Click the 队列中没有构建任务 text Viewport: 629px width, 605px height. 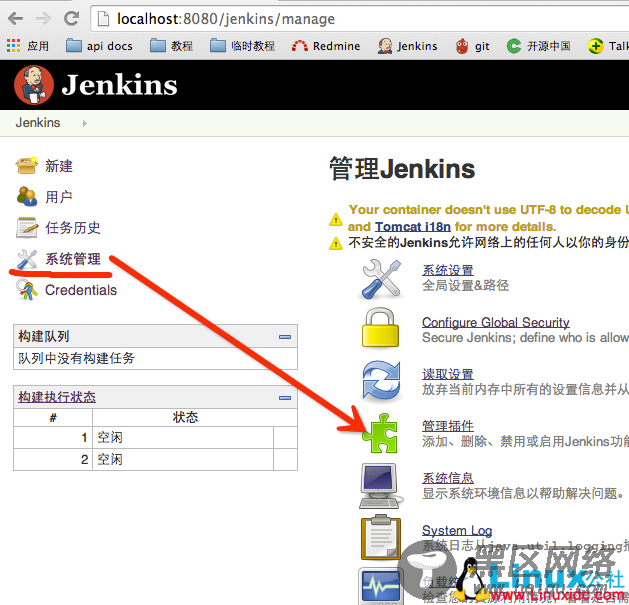coord(76,358)
